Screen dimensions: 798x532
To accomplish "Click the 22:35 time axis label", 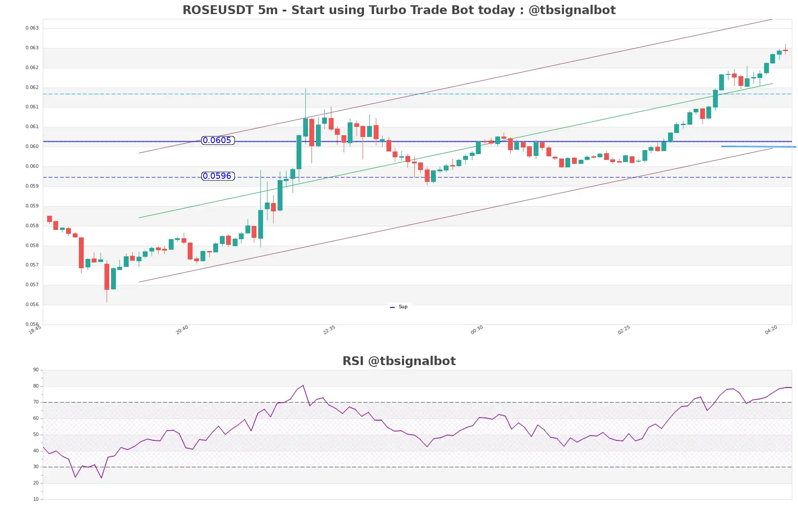I will point(329,330).
